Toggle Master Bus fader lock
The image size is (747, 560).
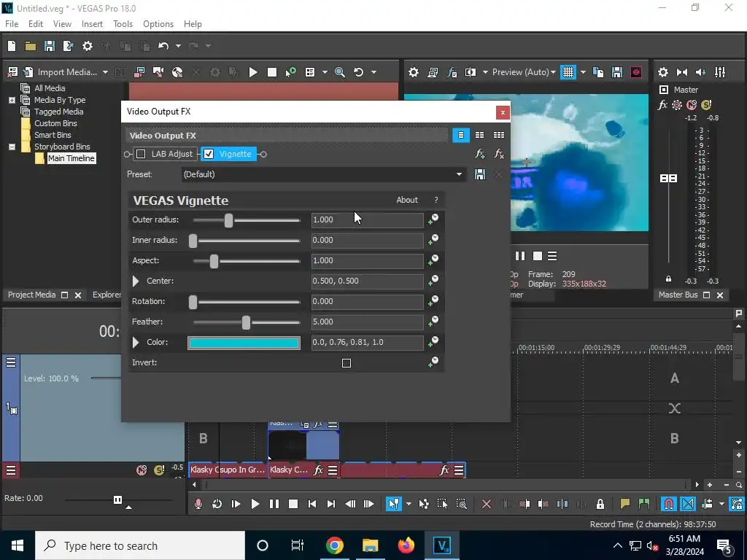pyautogui.click(x=668, y=279)
